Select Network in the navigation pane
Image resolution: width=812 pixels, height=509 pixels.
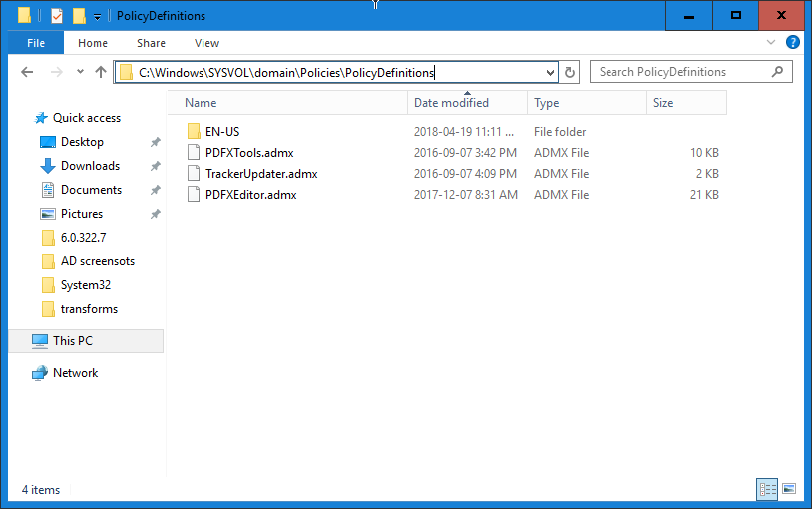75,373
